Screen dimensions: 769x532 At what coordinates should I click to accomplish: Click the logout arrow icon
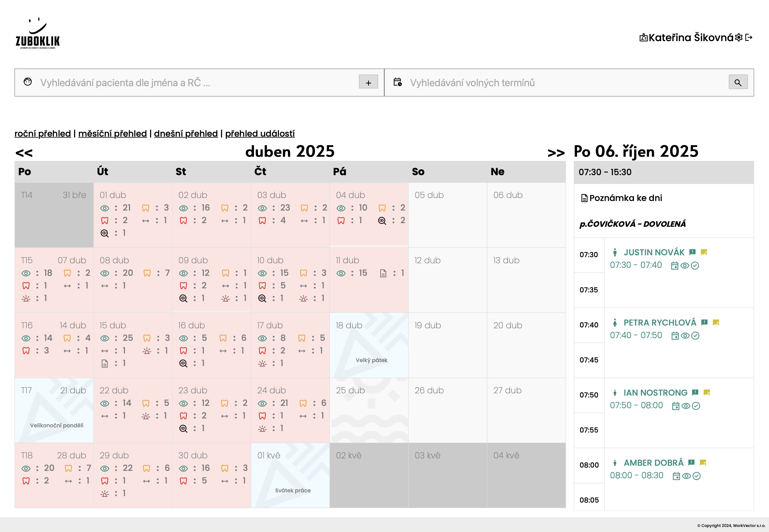749,38
